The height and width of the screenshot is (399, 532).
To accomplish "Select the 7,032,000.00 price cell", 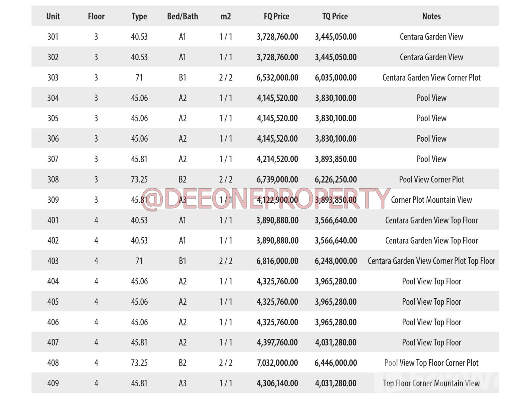I will 277,363.
